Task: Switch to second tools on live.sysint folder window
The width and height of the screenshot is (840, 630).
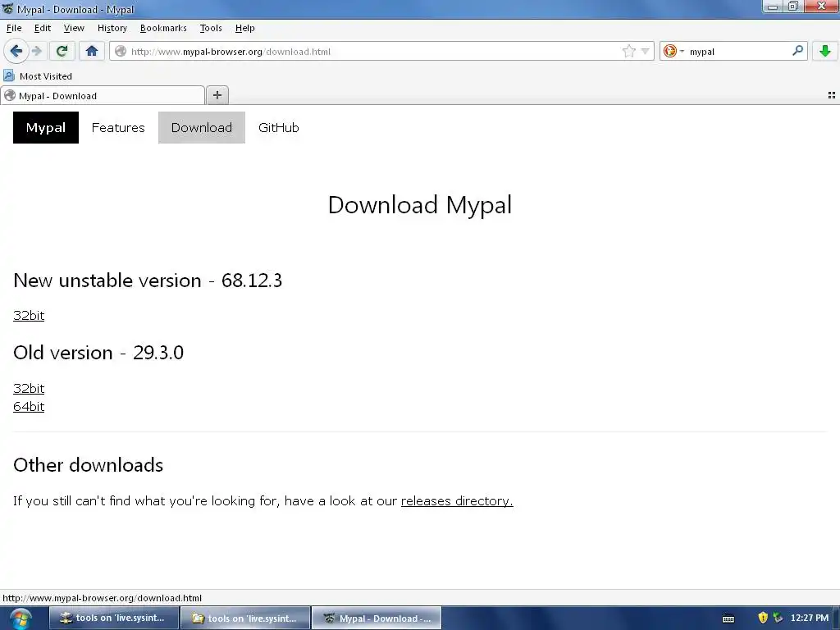Action: 246,619
